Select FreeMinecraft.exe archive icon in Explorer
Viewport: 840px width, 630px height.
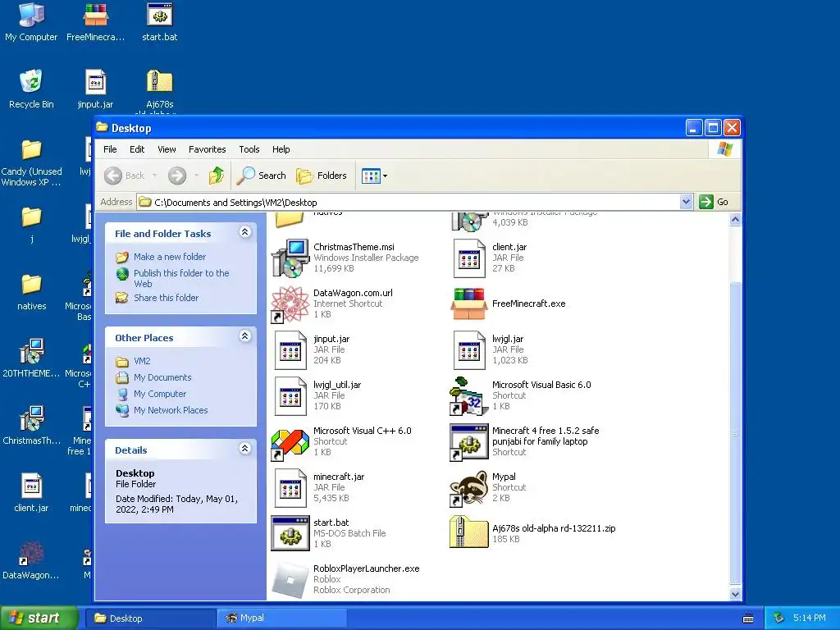pyautogui.click(x=469, y=304)
